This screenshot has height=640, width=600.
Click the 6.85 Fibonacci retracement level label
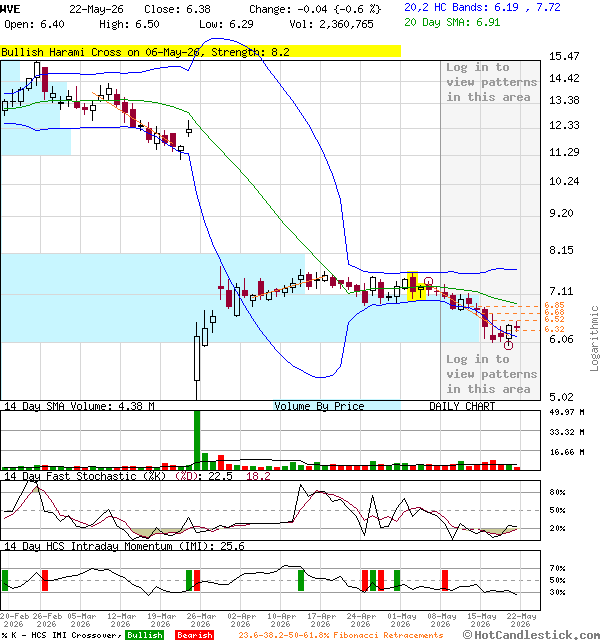click(x=554, y=305)
